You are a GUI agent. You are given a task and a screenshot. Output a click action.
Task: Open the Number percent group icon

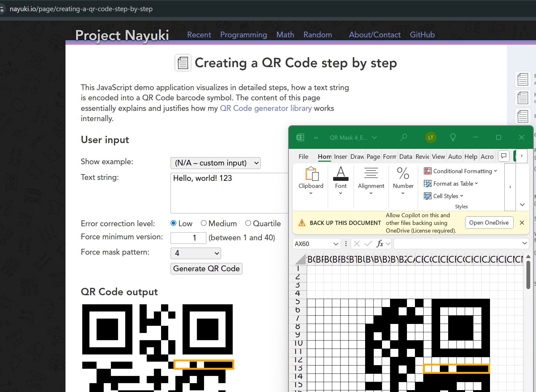403,173
